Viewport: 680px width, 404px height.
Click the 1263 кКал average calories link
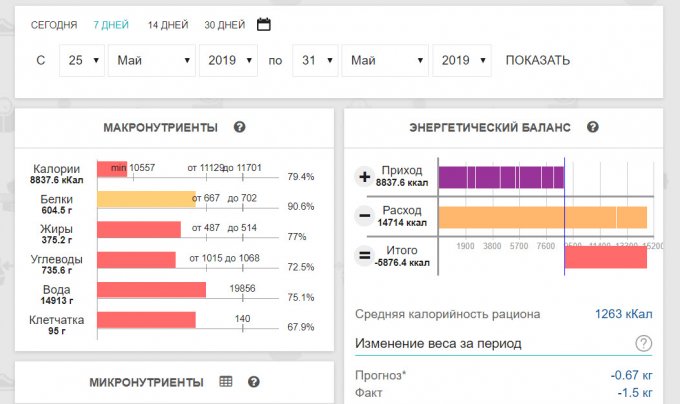623,314
